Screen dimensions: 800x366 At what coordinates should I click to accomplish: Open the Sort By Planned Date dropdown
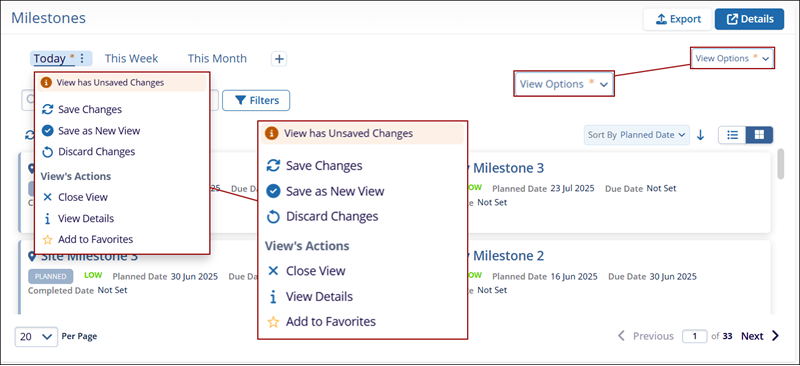click(637, 135)
